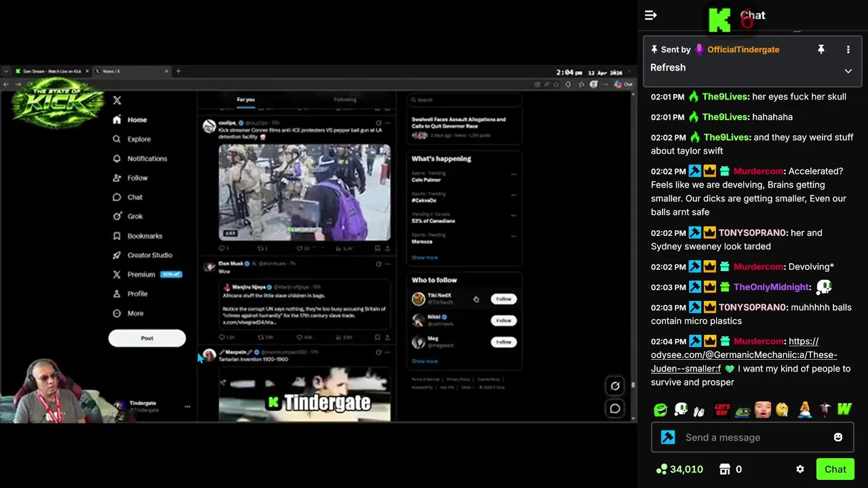Switch to Home / X browser tab

[x=132, y=71]
